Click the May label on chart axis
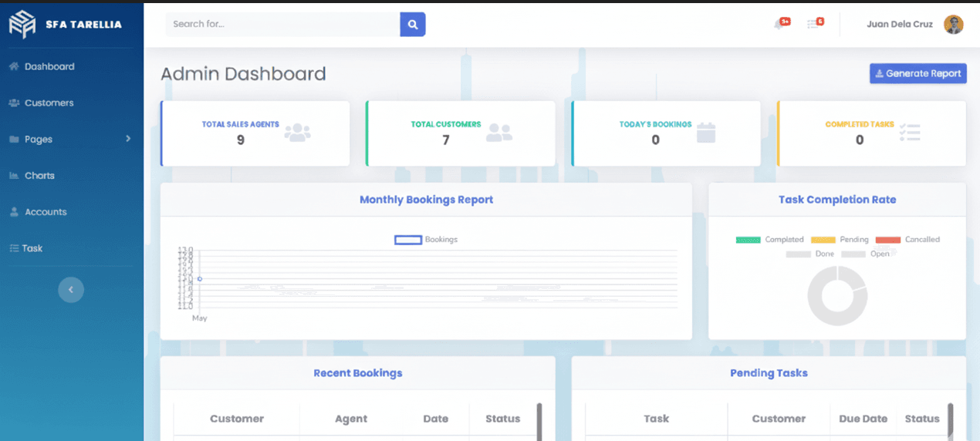 click(x=200, y=318)
